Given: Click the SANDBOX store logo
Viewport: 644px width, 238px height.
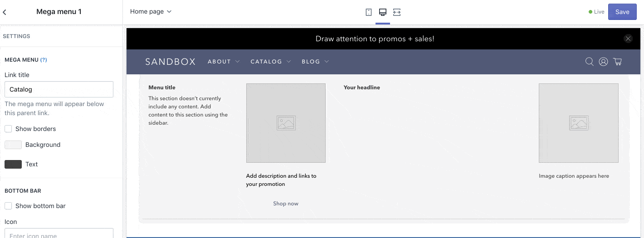Looking at the screenshot, I should (171, 62).
